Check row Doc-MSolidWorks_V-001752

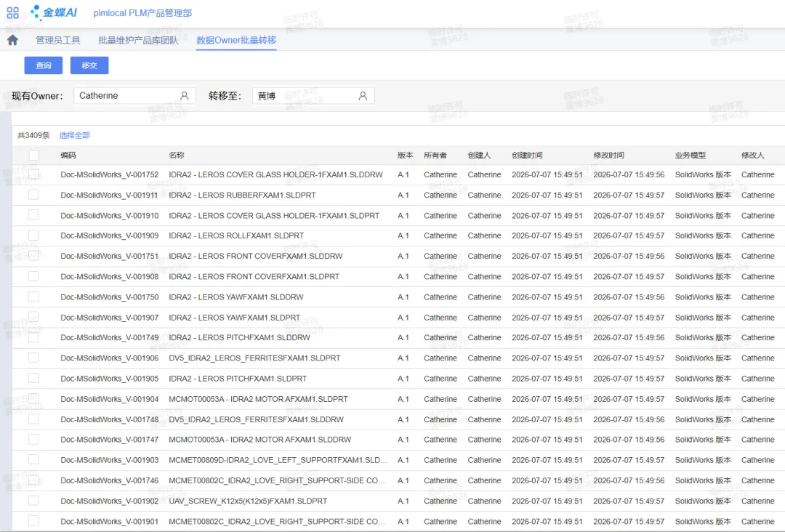33,174
